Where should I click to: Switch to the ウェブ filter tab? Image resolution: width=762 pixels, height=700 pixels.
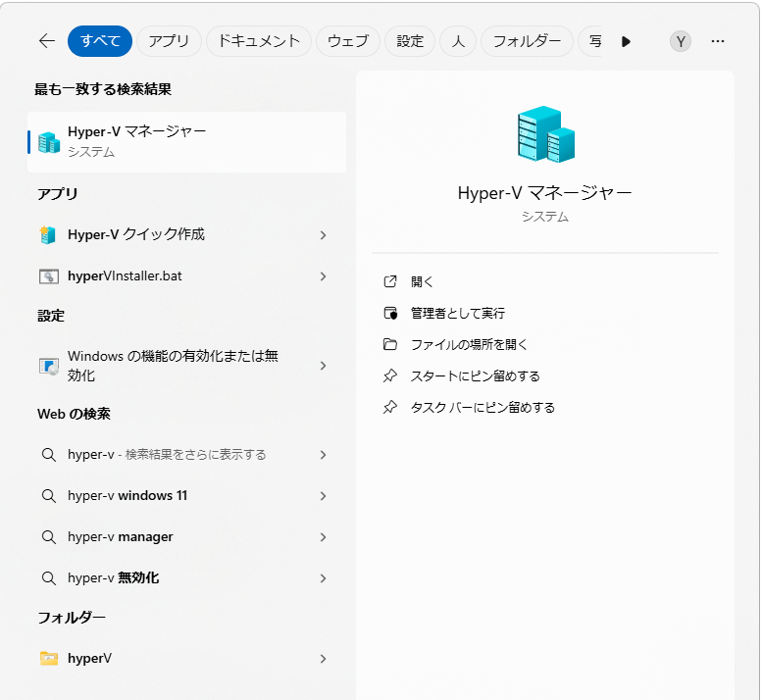point(348,41)
